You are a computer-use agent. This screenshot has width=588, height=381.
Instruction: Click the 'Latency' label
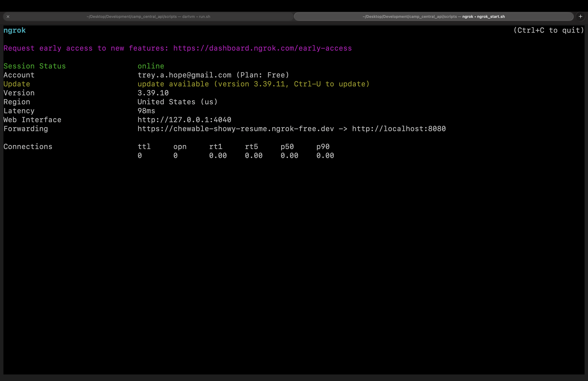pyautogui.click(x=19, y=111)
